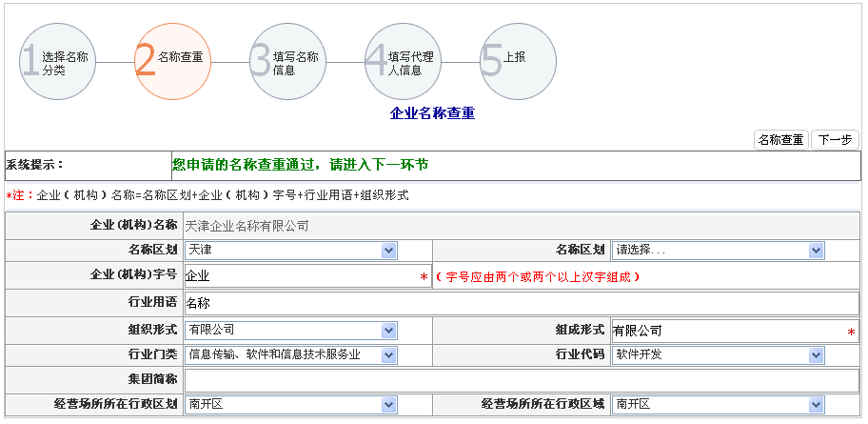Expand the 经营场所所在行政区划 dropdown
The image size is (868, 424).
(291, 404)
